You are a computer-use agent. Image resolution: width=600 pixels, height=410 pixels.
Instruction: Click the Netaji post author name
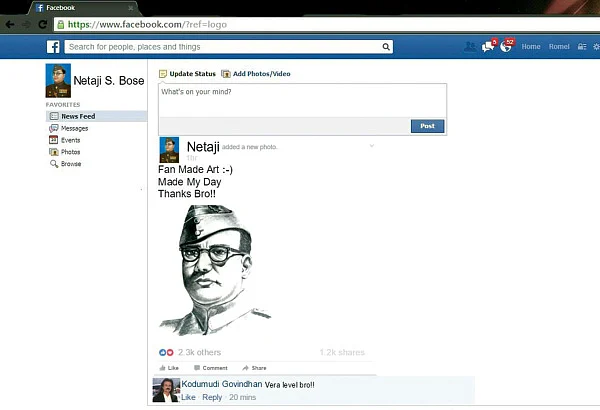pyautogui.click(x=203, y=147)
